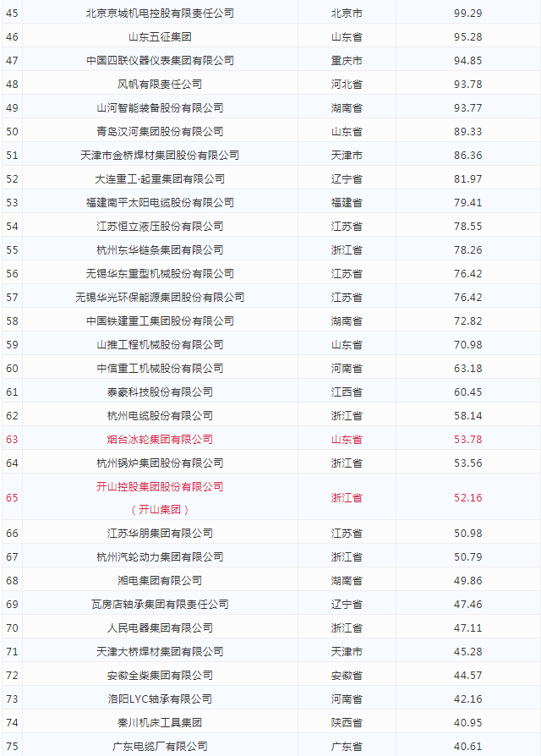This screenshot has height=756, width=541.
Task: Click 杭州汽轮动力集团有限公司 cell
Action: pyautogui.click(x=160, y=556)
